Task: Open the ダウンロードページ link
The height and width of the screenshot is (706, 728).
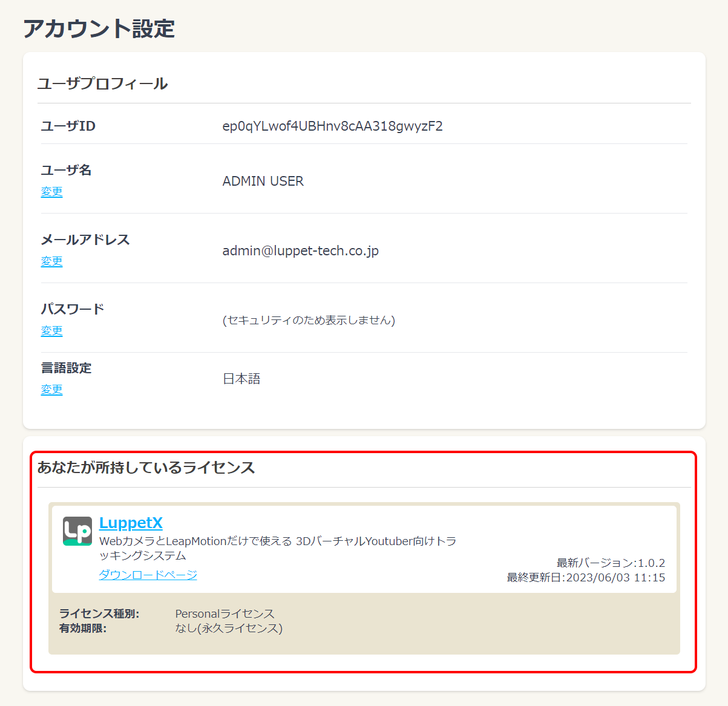Action: 148,575
